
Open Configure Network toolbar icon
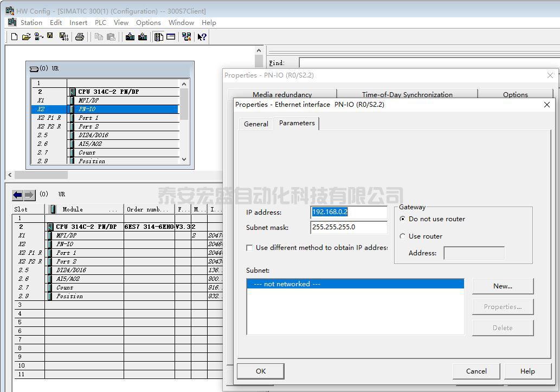click(x=186, y=37)
